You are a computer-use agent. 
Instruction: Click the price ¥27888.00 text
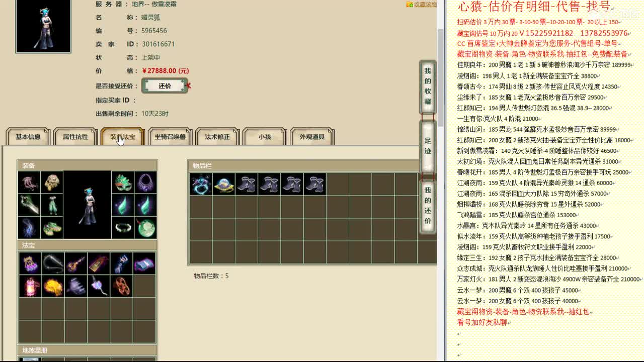tap(166, 71)
